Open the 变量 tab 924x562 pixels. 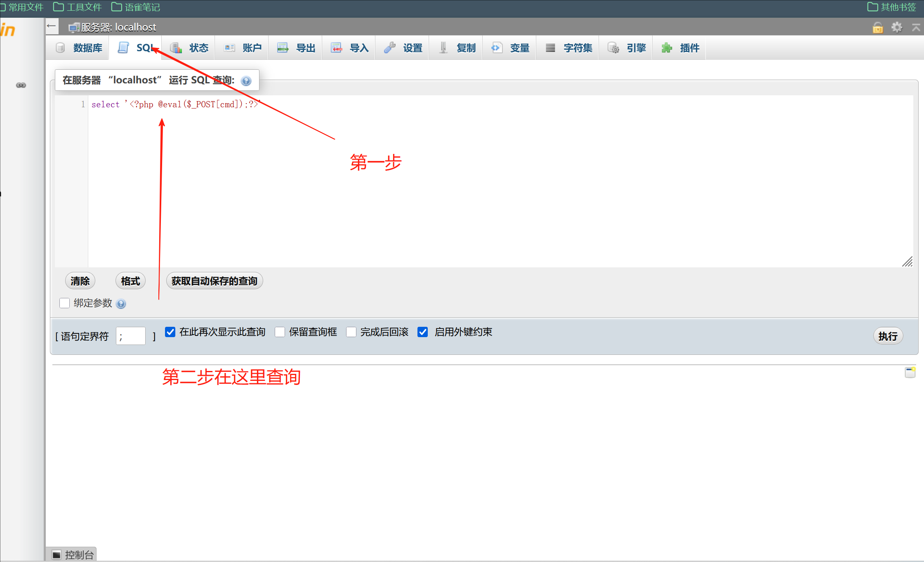[510, 48]
